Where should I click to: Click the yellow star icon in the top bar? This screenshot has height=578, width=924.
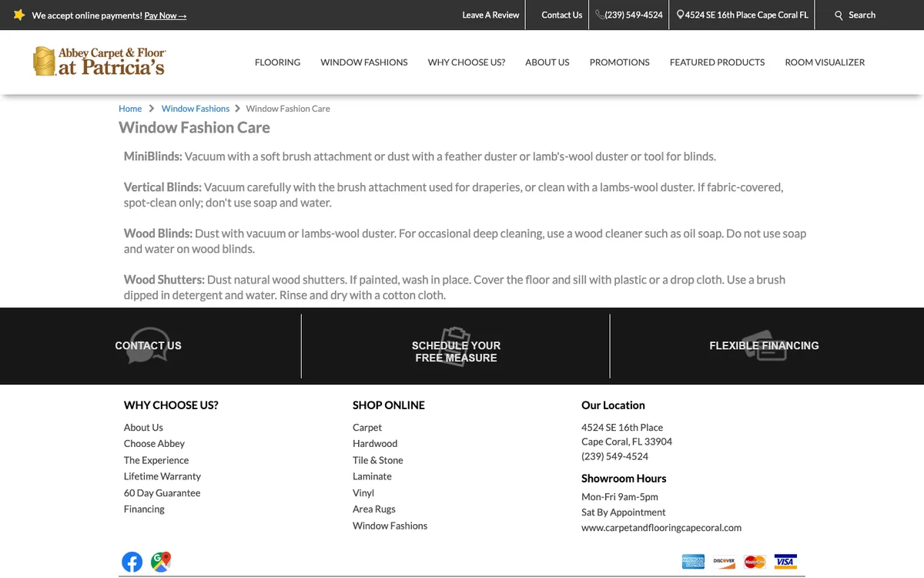point(19,15)
